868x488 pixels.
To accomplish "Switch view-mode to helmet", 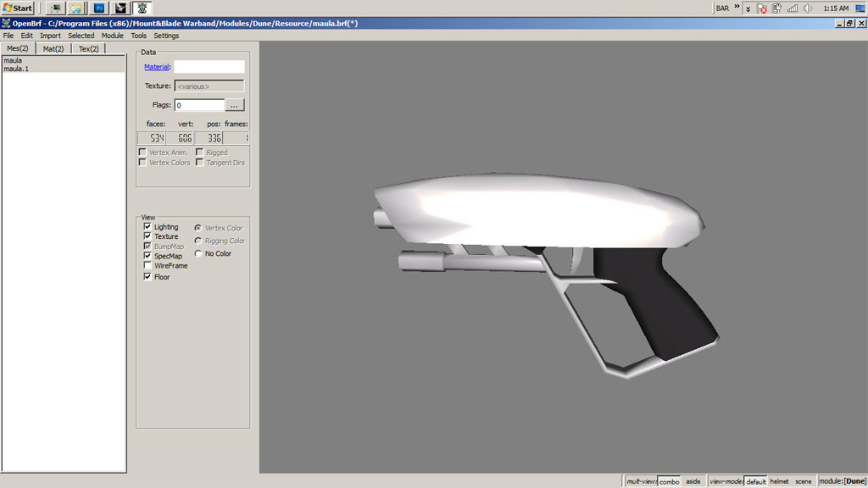I will (x=778, y=481).
